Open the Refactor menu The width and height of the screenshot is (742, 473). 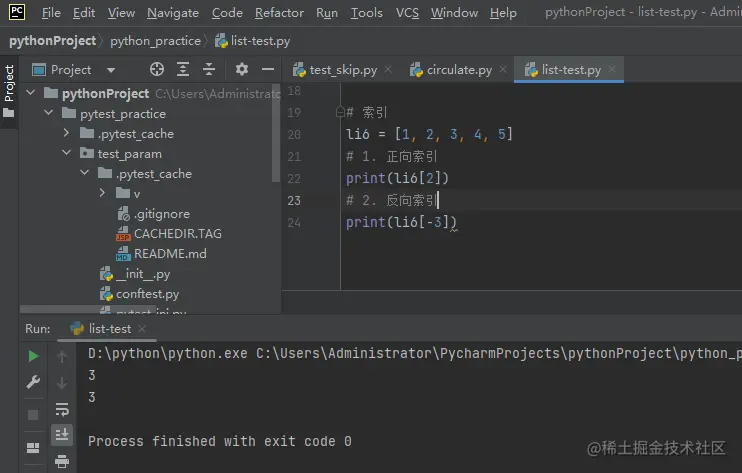[279, 13]
